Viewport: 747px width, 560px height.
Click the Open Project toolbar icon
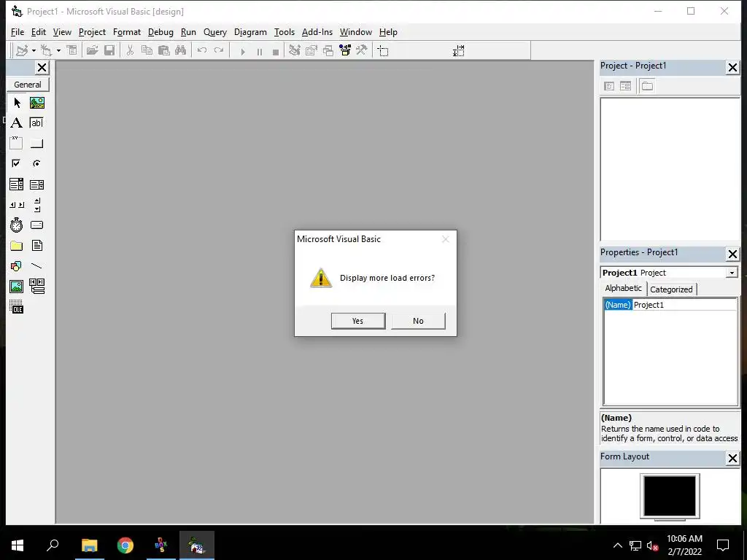pos(92,50)
